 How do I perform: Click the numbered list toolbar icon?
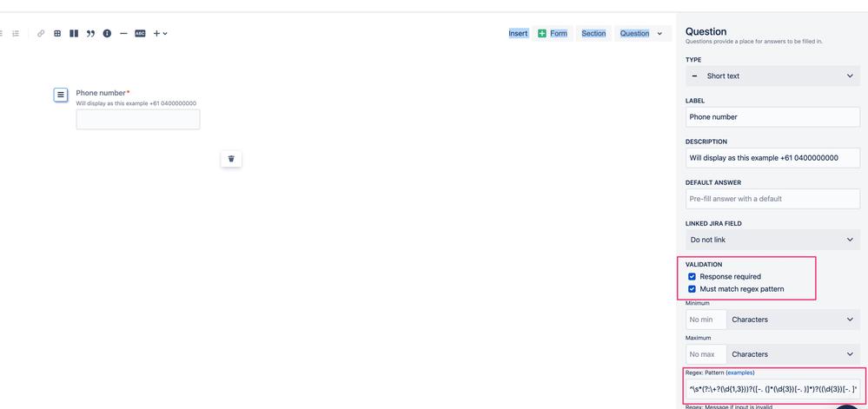point(16,33)
